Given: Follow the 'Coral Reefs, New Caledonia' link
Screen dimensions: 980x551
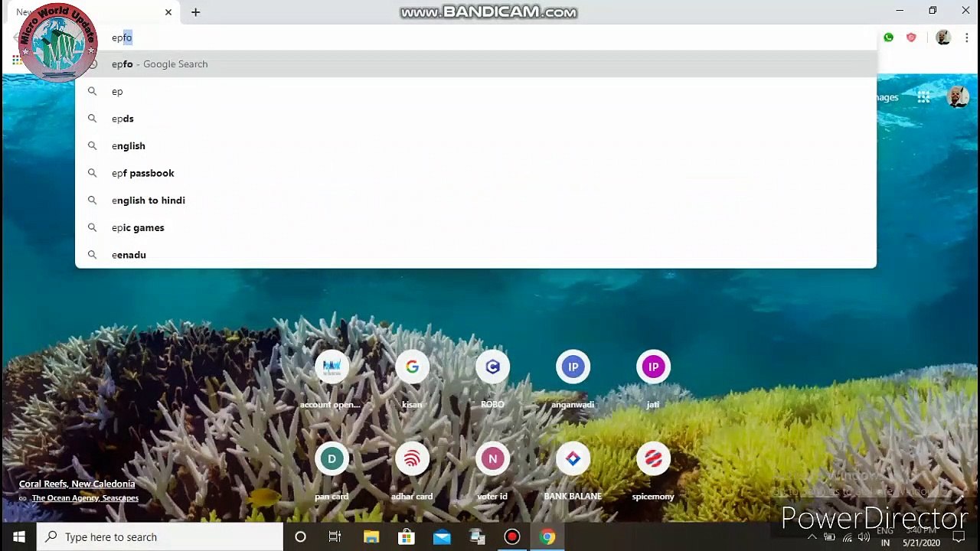Looking at the screenshot, I should tap(77, 484).
